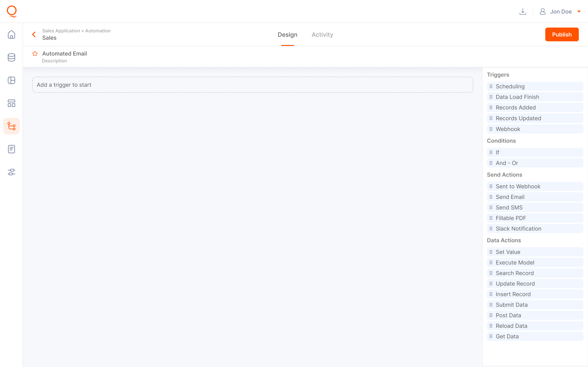Viewport: 588px width, 367px height.
Task: Select the Design tab
Action: [x=287, y=34]
